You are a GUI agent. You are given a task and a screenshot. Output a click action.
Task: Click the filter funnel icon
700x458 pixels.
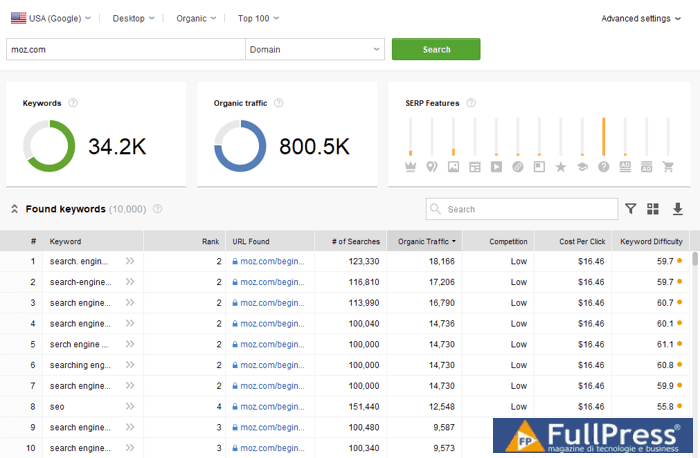click(x=631, y=209)
